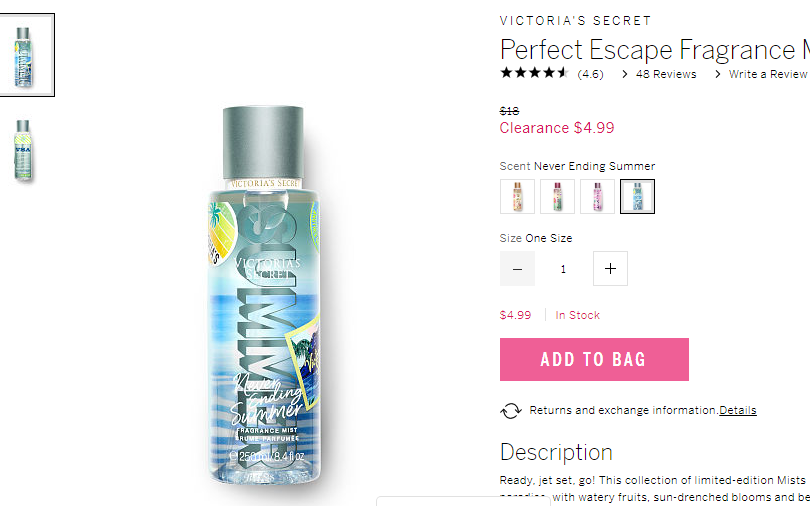Click the chevron before 48 Reviews
The width and height of the screenshot is (810, 506).
625,74
